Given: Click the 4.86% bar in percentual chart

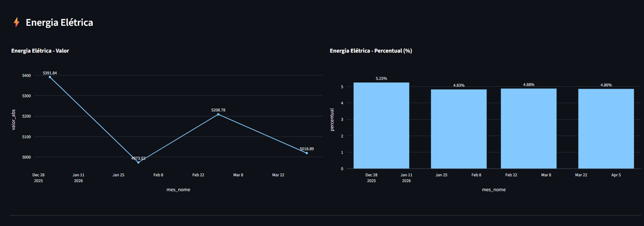Looking at the screenshot, I should tap(606, 129).
